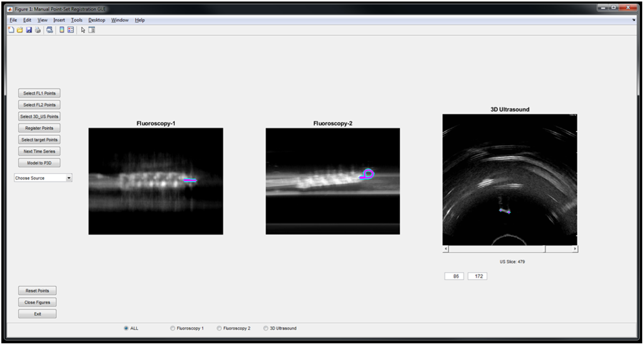Click the Close Figures button
The image size is (644, 345).
[x=37, y=302]
